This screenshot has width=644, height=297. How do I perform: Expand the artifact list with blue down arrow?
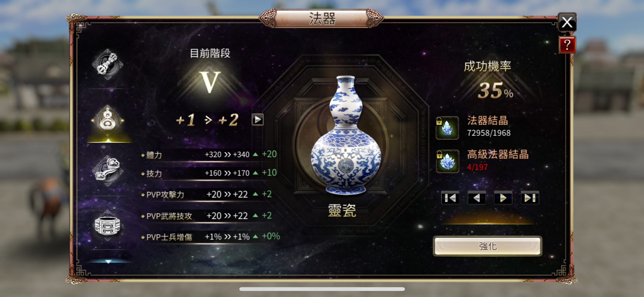108,261
